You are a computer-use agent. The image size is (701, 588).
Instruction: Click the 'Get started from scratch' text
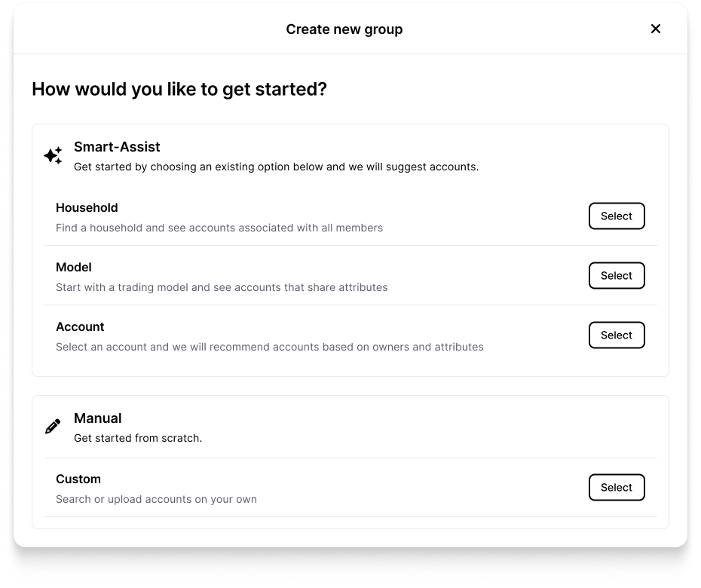point(138,438)
